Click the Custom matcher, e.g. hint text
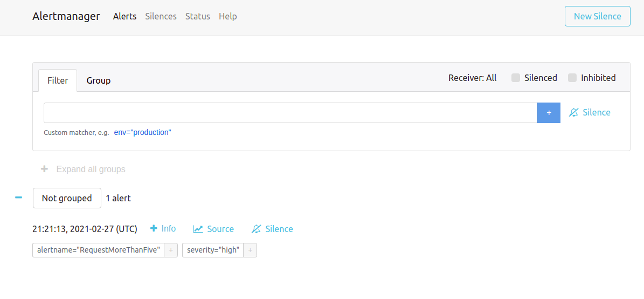The height and width of the screenshot is (299, 644). coord(77,133)
